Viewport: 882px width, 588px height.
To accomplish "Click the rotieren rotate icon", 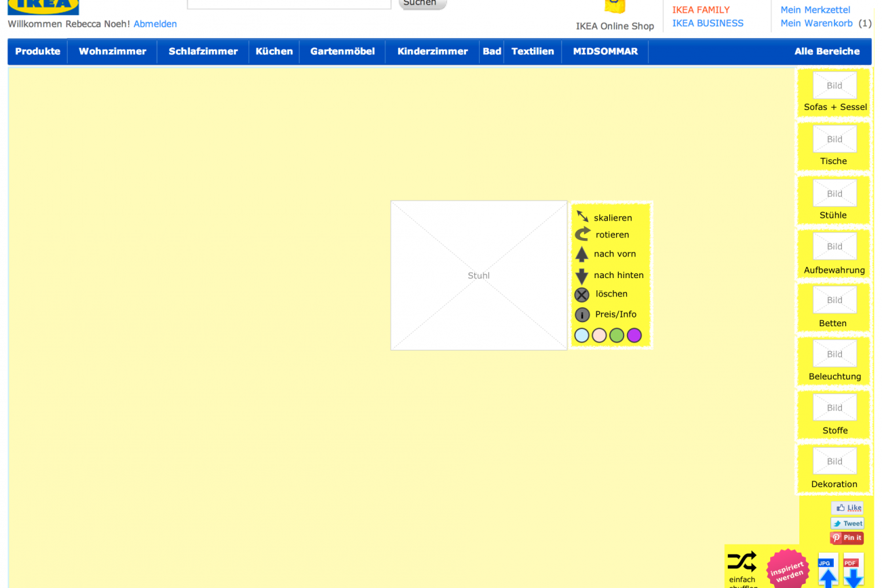I will (582, 234).
